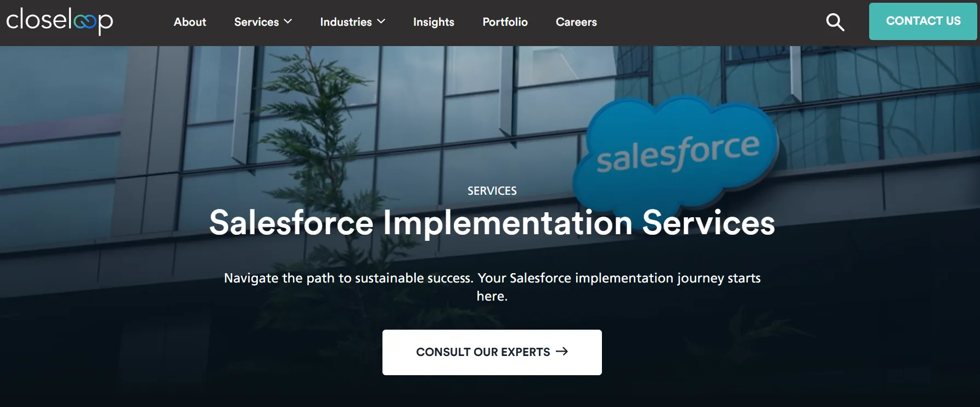Click the Consult Our Experts button
This screenshot has width=980, height=407.
[483, 352]
